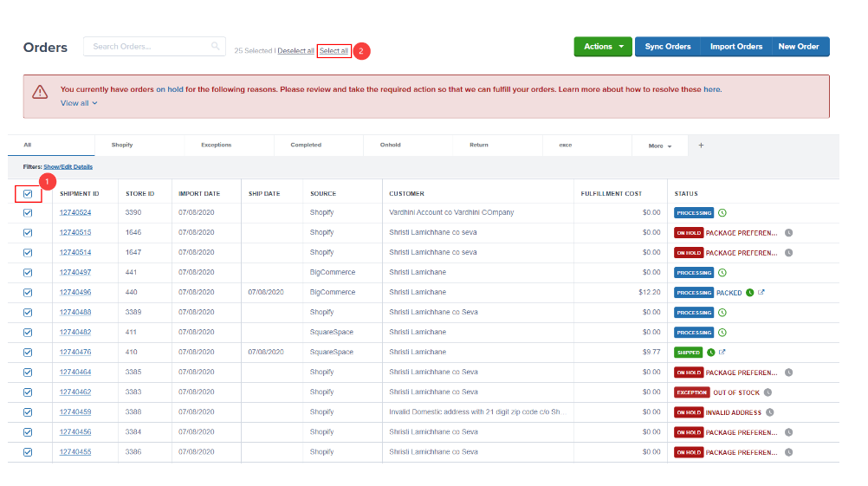Image resolution: width=868 pixels, height=486 pixels.
Task: Open external tracking link icon for shipment 12740476
Action: coord(722,352)
